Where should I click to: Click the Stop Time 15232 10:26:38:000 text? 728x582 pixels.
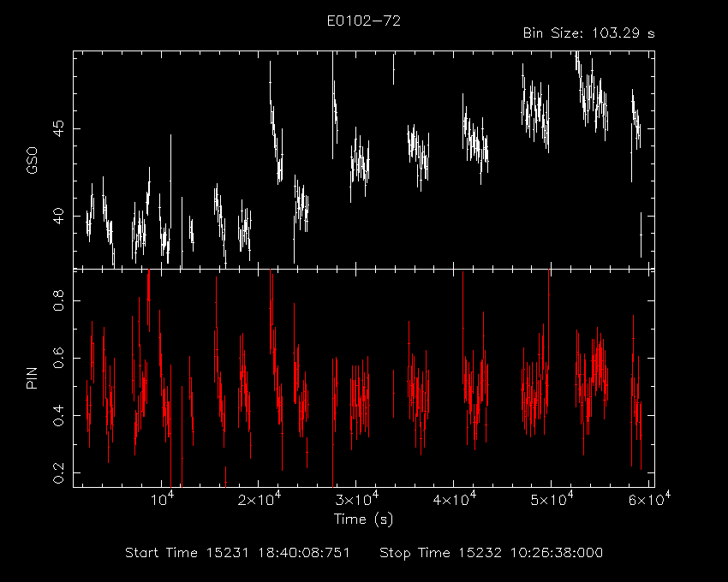pyautogui.click(x=492, y=553)
